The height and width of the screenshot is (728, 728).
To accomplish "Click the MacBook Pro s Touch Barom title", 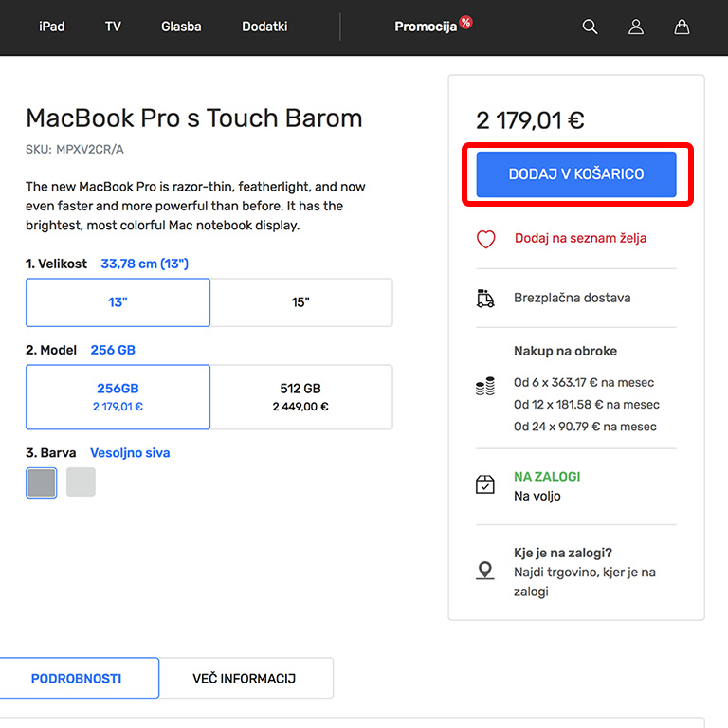I will click(194, 118).
